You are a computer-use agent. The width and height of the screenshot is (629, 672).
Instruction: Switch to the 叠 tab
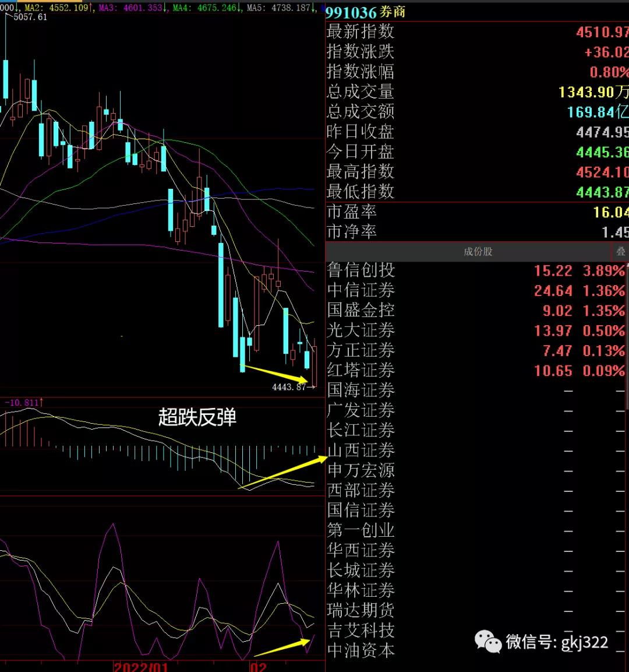(621, 252)
